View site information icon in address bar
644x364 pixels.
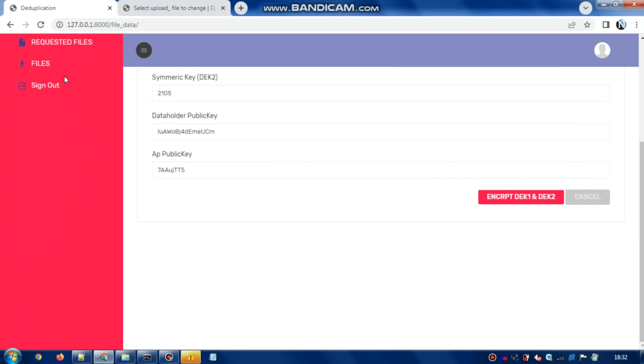[60, 24]
